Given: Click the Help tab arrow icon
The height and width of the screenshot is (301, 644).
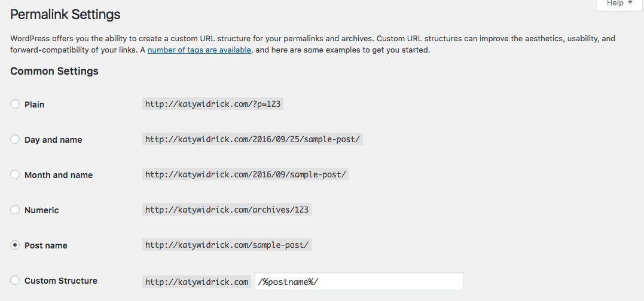Looking at the screenshot, I should [630, 3].
